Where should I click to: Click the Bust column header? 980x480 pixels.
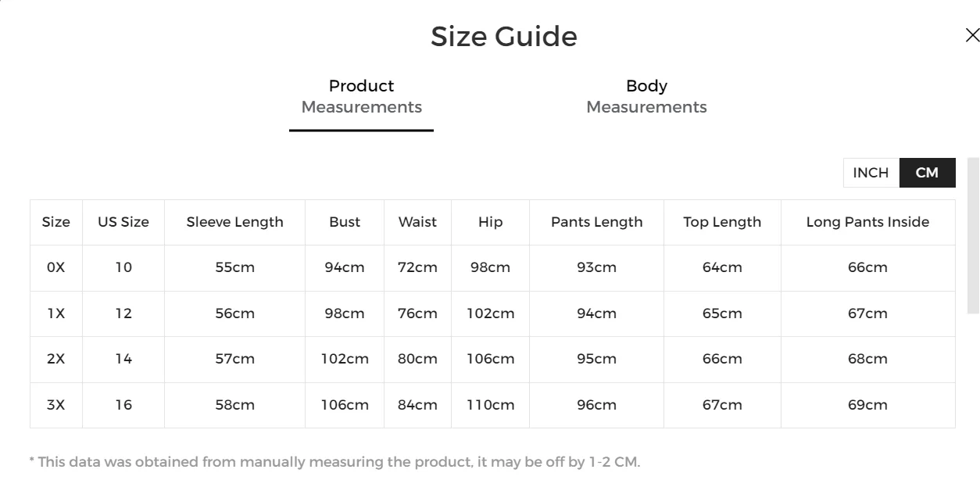[345, 222]
